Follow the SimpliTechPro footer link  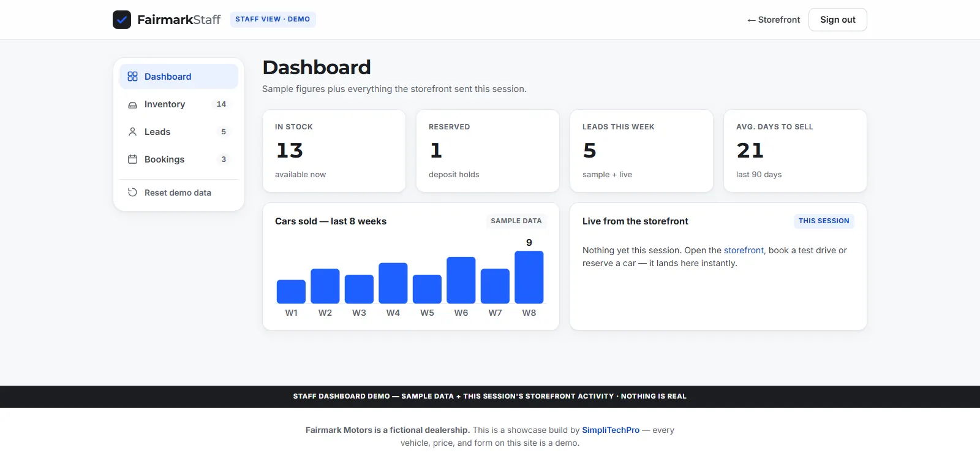pyautogui.click(x=611, y=430)
